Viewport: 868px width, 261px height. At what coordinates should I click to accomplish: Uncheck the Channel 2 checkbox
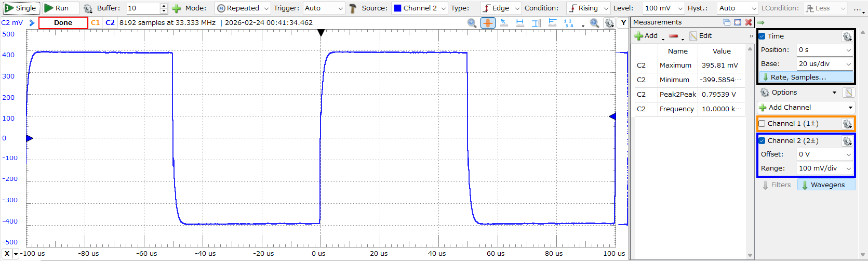(x=762, y=141)
